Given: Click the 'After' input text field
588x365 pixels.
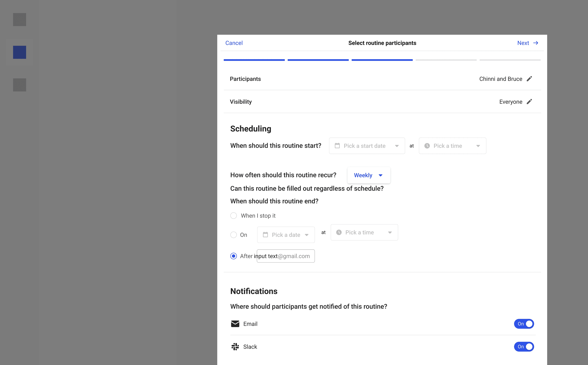Looking at the screenshot, I should coord(286,256).
